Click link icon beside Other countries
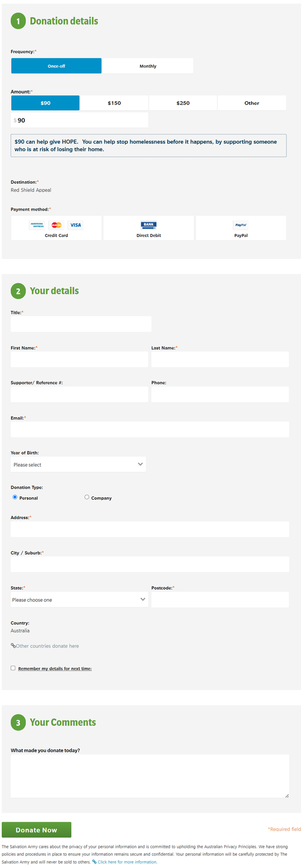The height and width of the screenshot is (868, 305). tap(13, 645)
